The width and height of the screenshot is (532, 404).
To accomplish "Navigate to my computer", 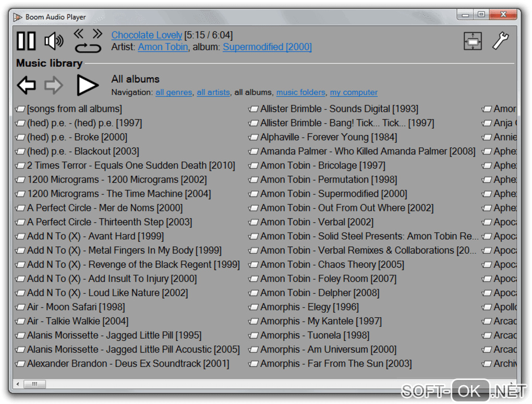I will [x=354, y=92].
